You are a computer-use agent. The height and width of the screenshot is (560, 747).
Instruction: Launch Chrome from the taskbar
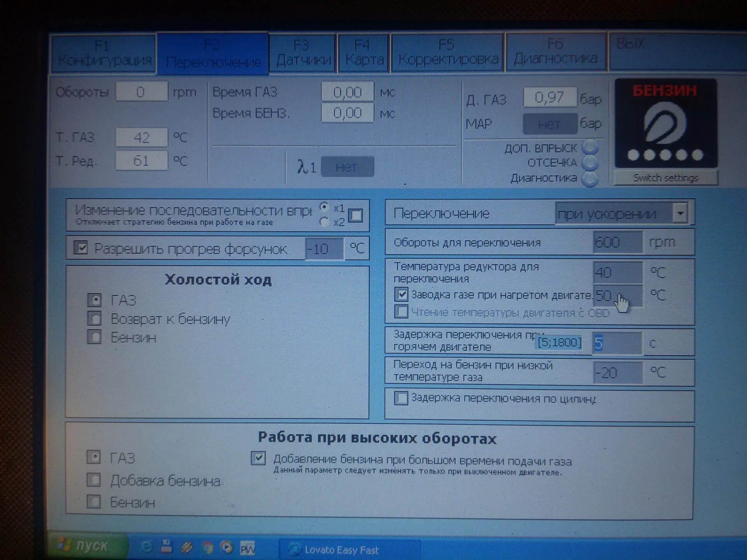coord(207,547)
